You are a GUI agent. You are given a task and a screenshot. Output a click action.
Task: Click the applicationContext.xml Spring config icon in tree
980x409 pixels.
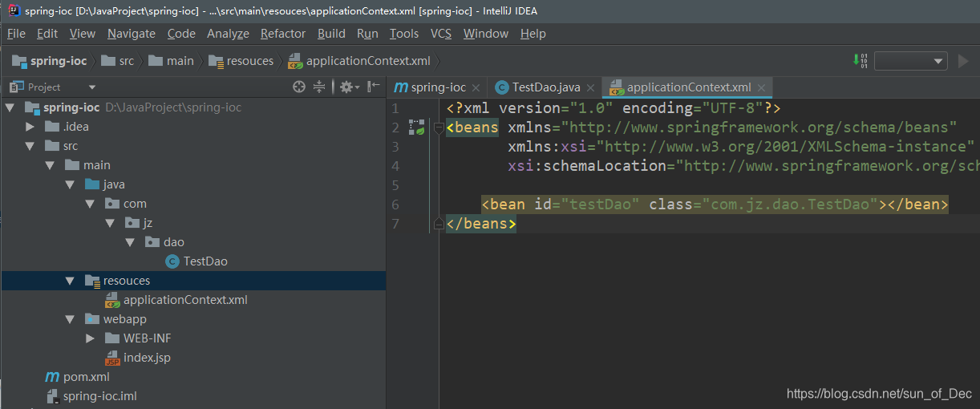click(x=112, y=300)
